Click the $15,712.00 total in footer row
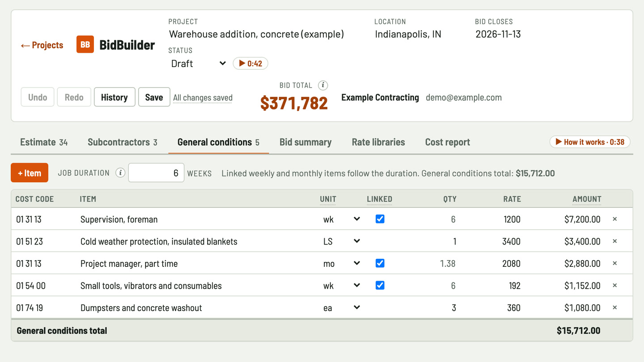 [x=578, y=331]
